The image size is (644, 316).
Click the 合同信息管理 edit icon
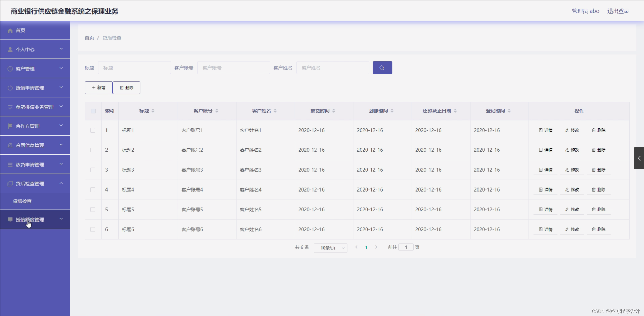click(x=10, y=145)
